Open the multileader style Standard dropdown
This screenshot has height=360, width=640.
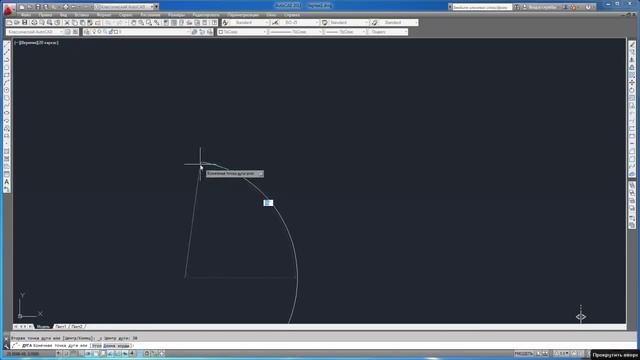tap(398, 23)
